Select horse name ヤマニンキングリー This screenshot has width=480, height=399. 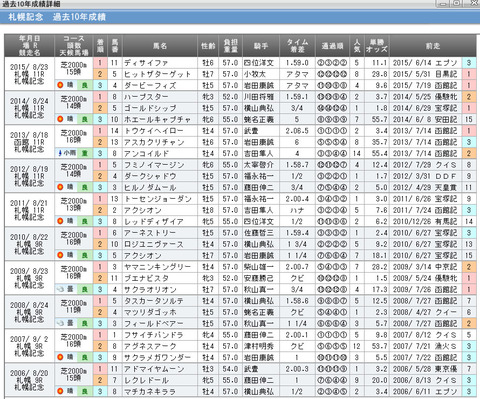point(157,267)
